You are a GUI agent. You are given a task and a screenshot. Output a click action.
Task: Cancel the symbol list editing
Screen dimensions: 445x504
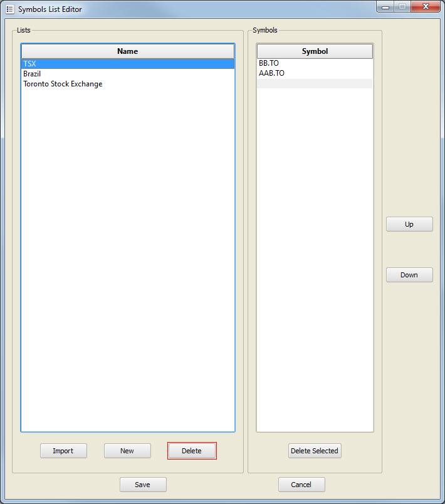click(x=301, y=485)
